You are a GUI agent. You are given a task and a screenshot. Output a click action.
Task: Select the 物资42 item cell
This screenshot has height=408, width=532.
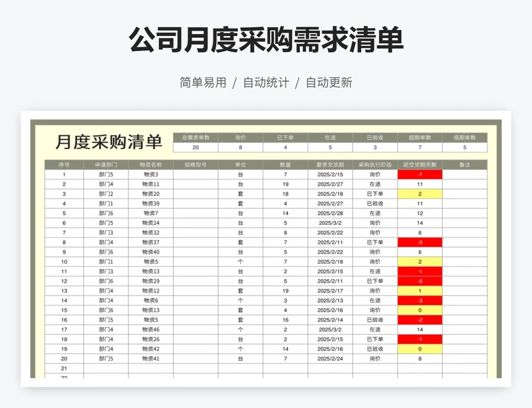coord(151,349)
